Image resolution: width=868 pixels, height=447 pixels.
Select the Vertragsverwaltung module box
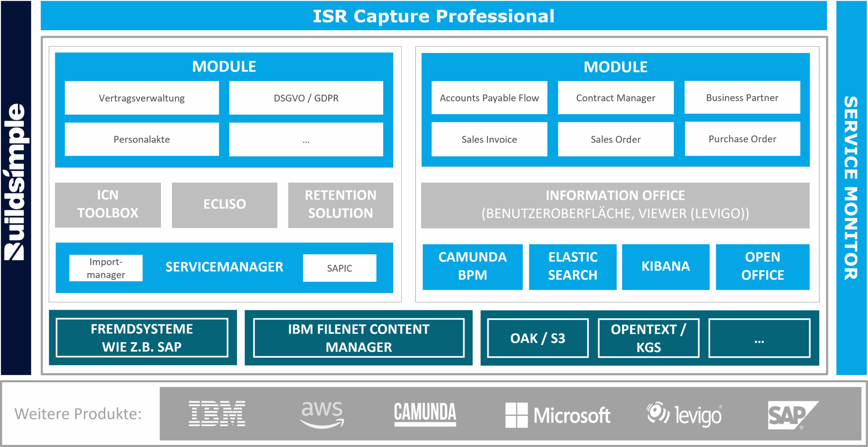142,98
